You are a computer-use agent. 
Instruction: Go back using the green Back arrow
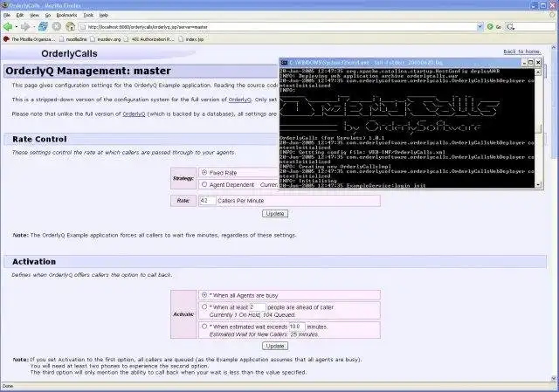click(8, 27)
